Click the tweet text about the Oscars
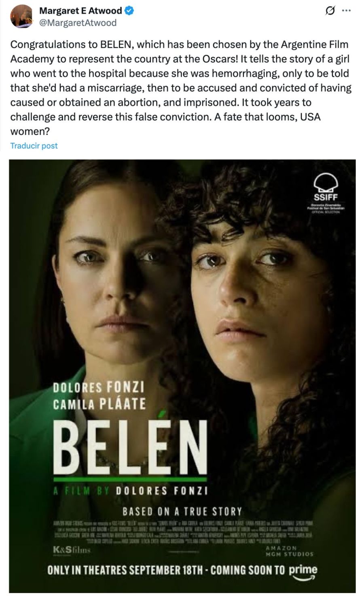The width and height of the screenshot is (364, 608). pyautogui.click(x=181, y=87)
